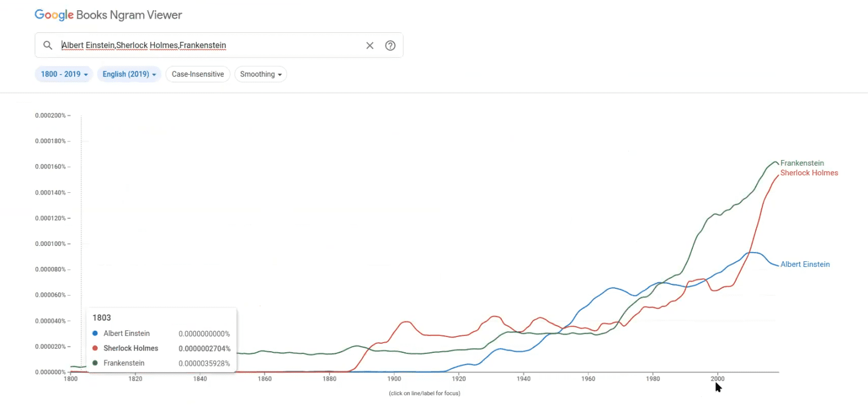Click the search magnifying glass icon

point(47,45)
